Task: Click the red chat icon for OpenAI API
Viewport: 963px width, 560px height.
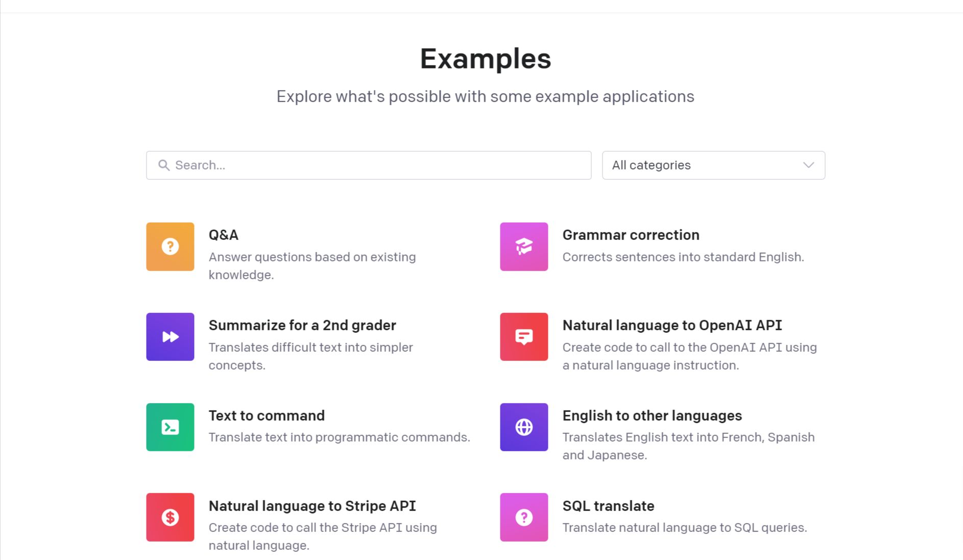Action: tap(524, 337)
